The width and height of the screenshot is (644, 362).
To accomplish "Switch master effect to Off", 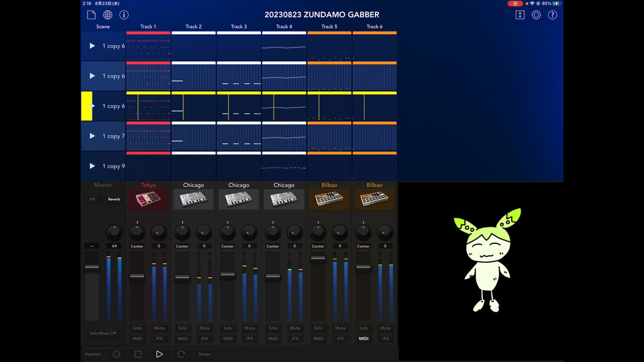I will [x=92, y=199].
